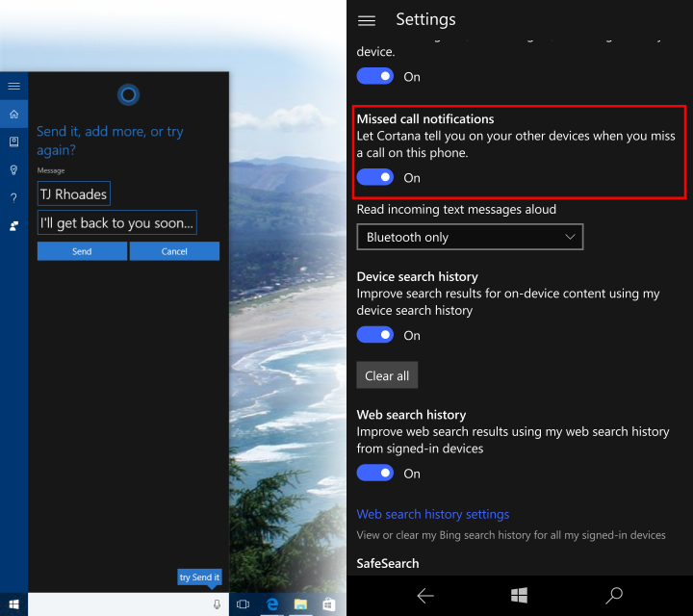The image size is (693, 616).
Task: Open Web search history settings link
Action: 433,514
